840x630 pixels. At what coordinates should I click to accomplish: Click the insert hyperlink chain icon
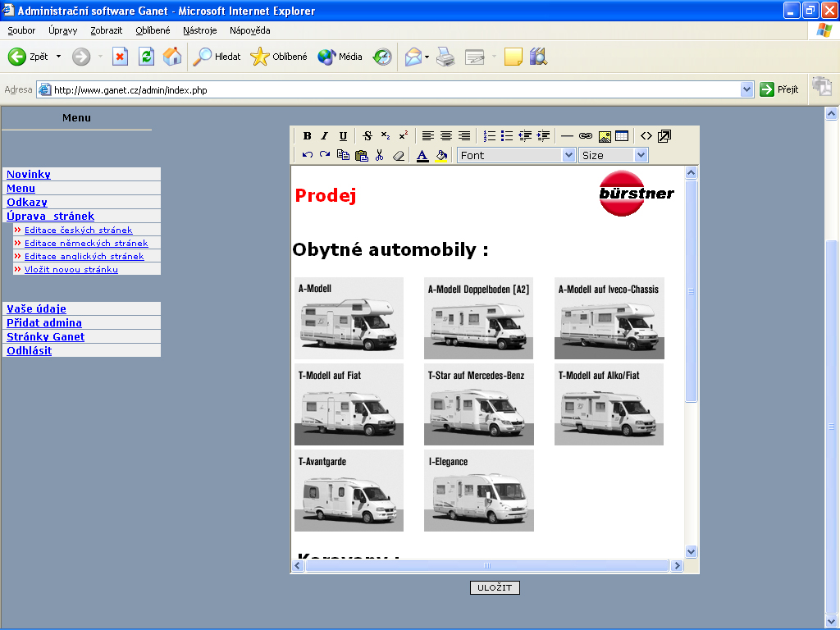(x=585, y=136)
